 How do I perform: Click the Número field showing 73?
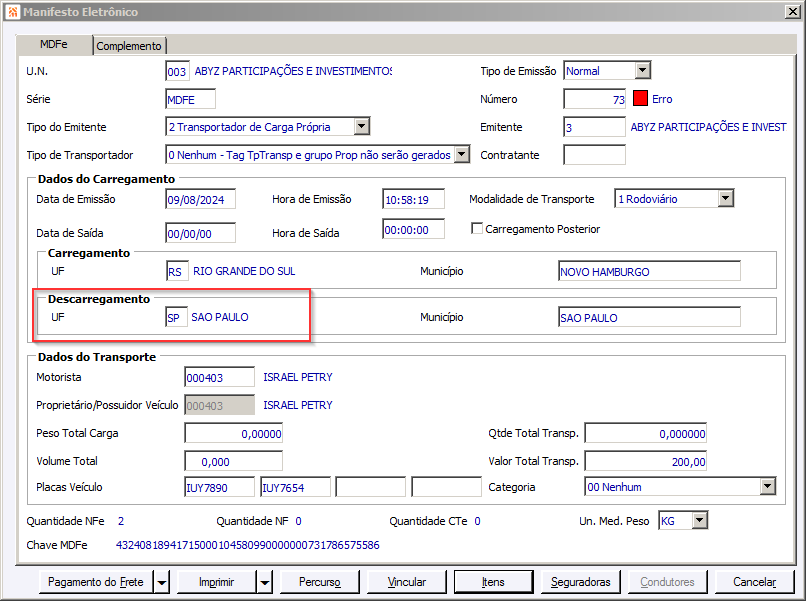(595, 99)
